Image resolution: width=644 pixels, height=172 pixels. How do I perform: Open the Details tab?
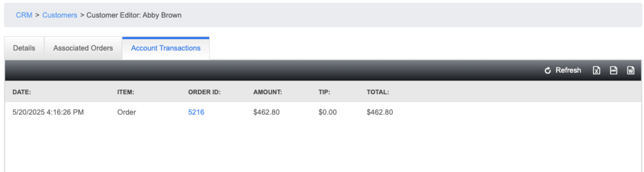click(24, 48)
